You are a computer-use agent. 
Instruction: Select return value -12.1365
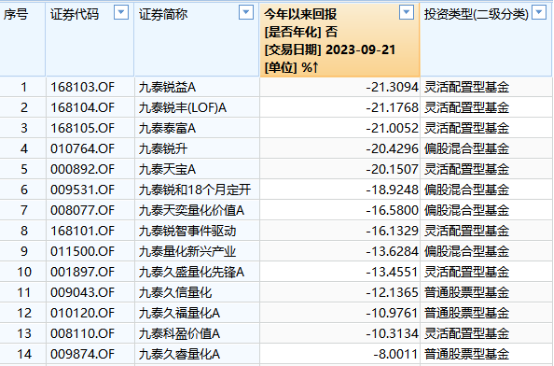pos(392,293)
